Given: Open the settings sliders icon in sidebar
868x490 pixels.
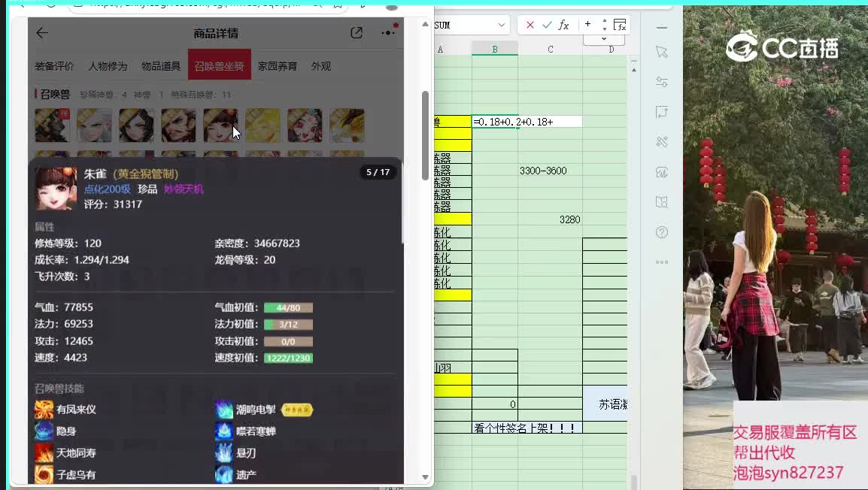Looking at the screenshot, I should (662, 82).
